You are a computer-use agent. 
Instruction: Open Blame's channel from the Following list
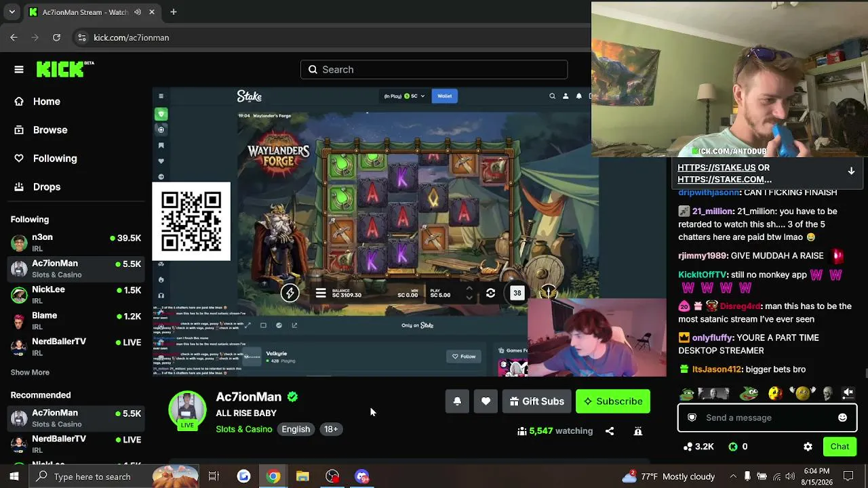pyautogui.click(x=76, y=321)
